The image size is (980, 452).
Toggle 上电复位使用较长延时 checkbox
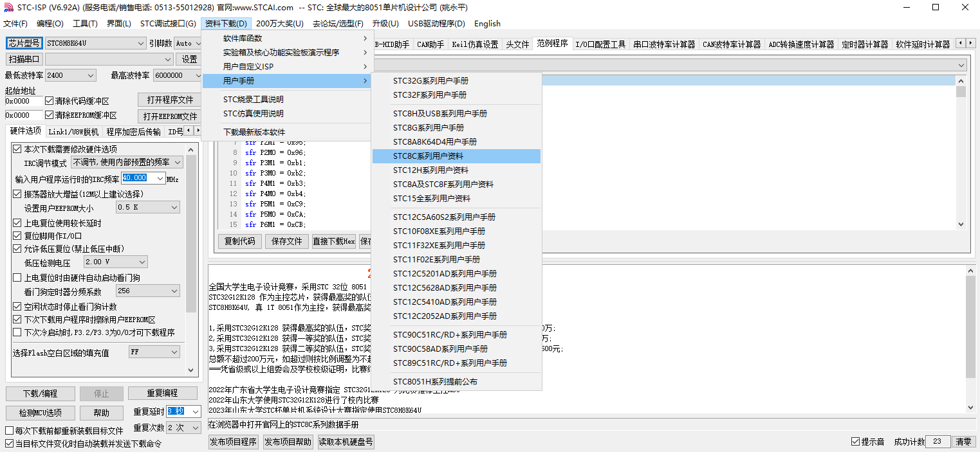tap(17, 223)
